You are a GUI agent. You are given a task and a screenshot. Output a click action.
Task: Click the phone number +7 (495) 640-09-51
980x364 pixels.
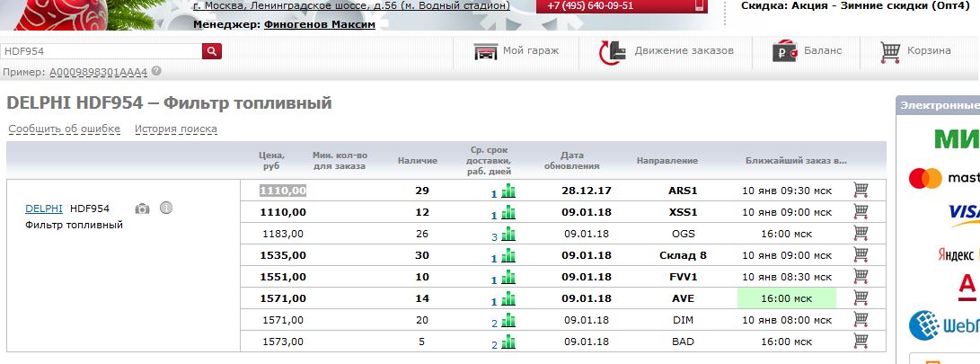click(590, 5)
